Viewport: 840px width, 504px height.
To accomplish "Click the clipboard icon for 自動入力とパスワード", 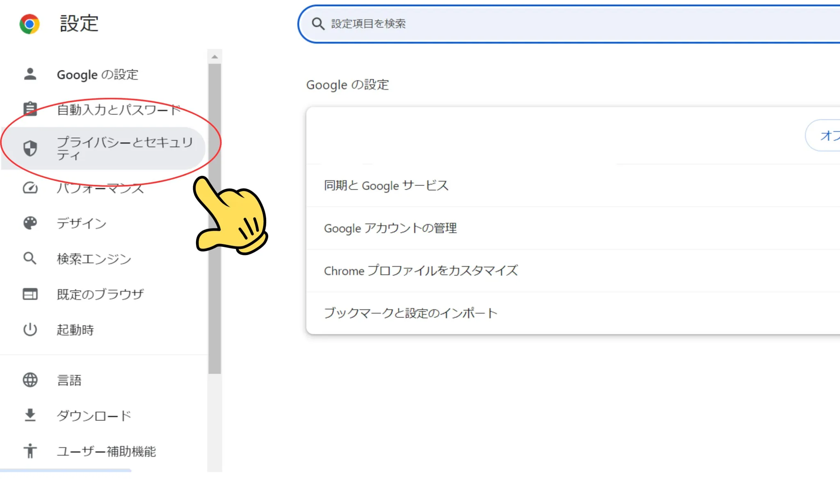I will [x=30, y=109].
